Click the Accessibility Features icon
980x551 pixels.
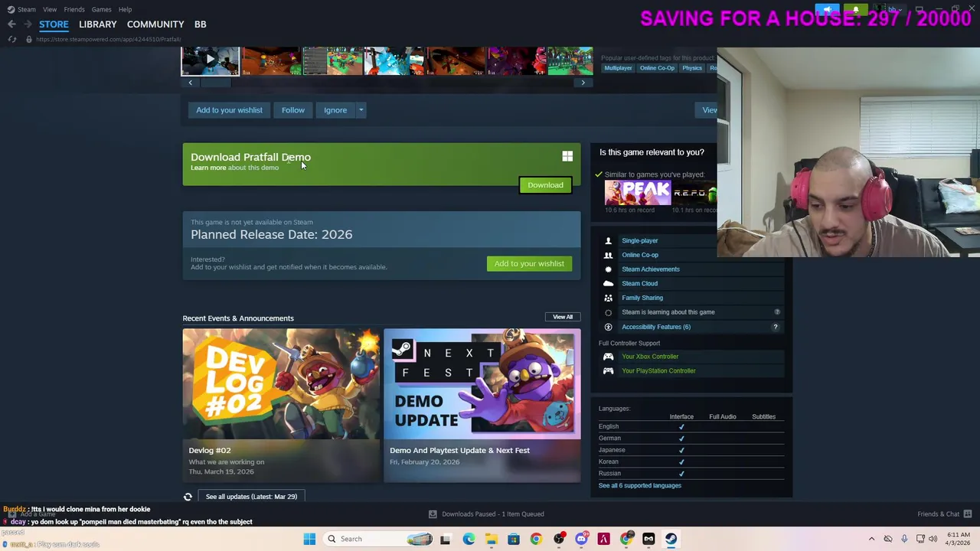pyautogui.click(x=608, y=327)
